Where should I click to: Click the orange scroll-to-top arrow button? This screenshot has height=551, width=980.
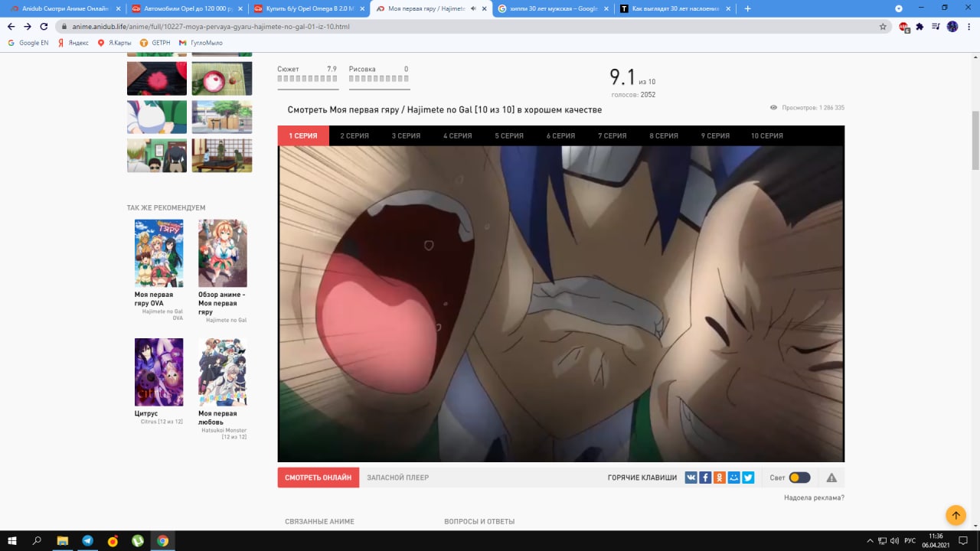[x=955, y=515]
